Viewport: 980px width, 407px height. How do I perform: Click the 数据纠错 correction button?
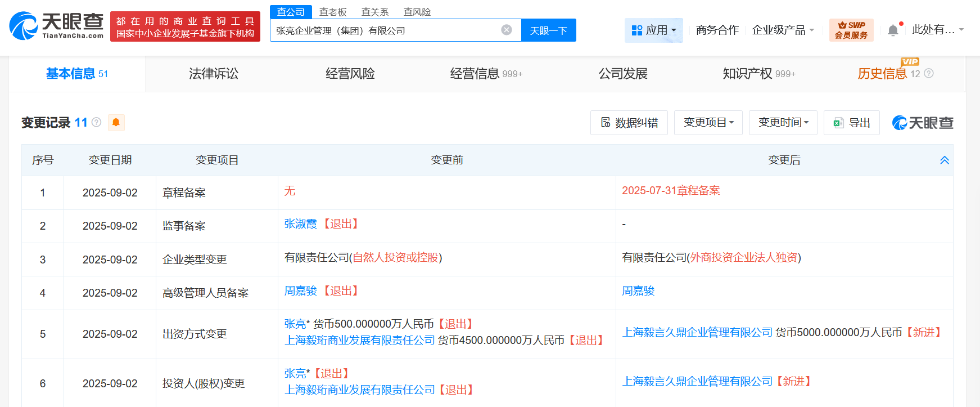point(629,123)
